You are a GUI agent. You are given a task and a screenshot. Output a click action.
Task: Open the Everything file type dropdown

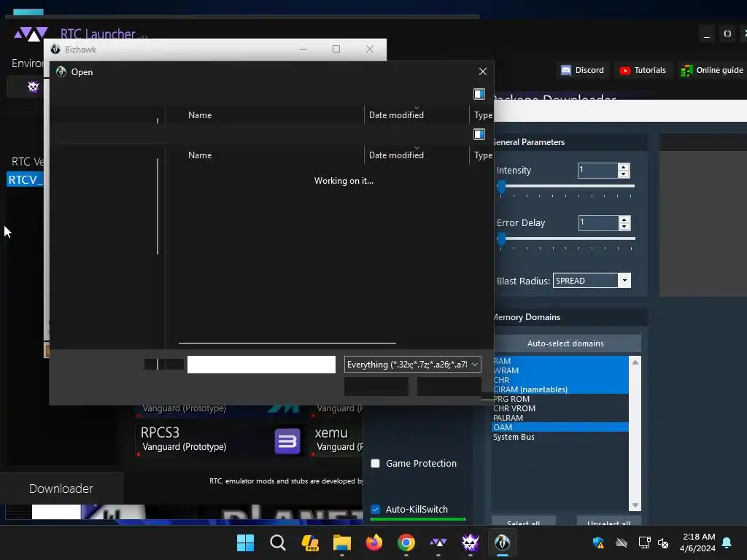[x=413, y=365]
